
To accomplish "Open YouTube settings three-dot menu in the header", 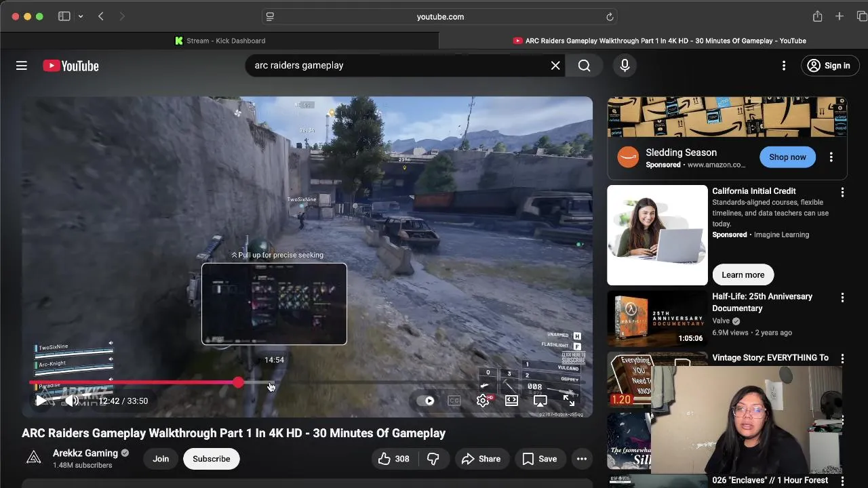I will click(784, 66).
